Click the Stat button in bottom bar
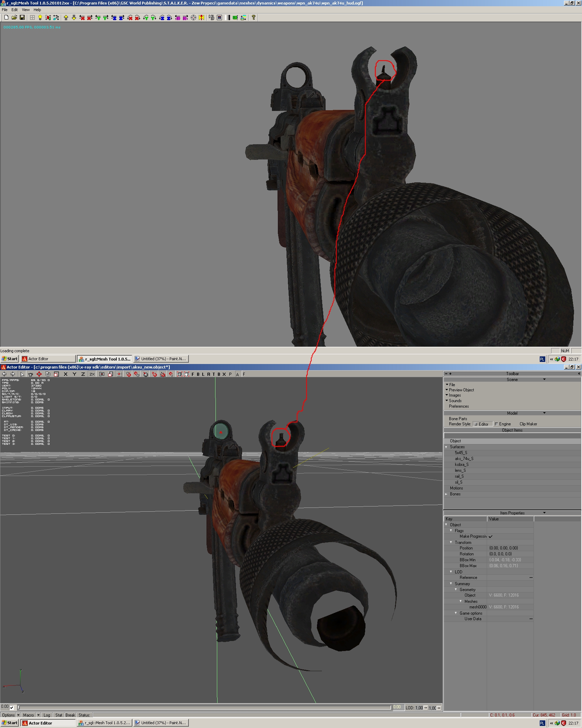This screenshot has height=728, width=582. tap(59, 715)
